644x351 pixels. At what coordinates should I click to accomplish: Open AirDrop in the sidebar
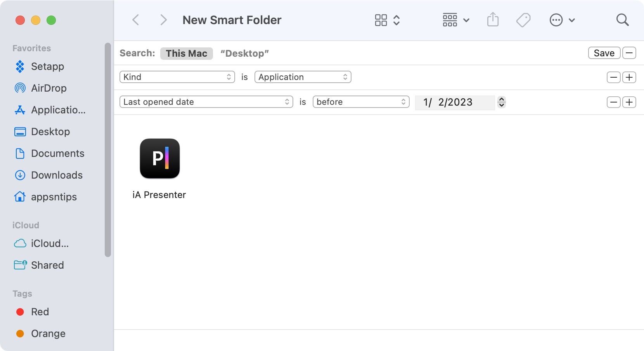tap(48, 88)
